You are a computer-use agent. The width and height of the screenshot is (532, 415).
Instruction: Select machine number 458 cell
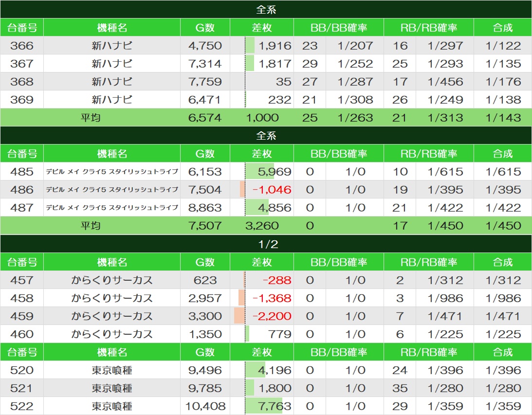tap(22, 298)
